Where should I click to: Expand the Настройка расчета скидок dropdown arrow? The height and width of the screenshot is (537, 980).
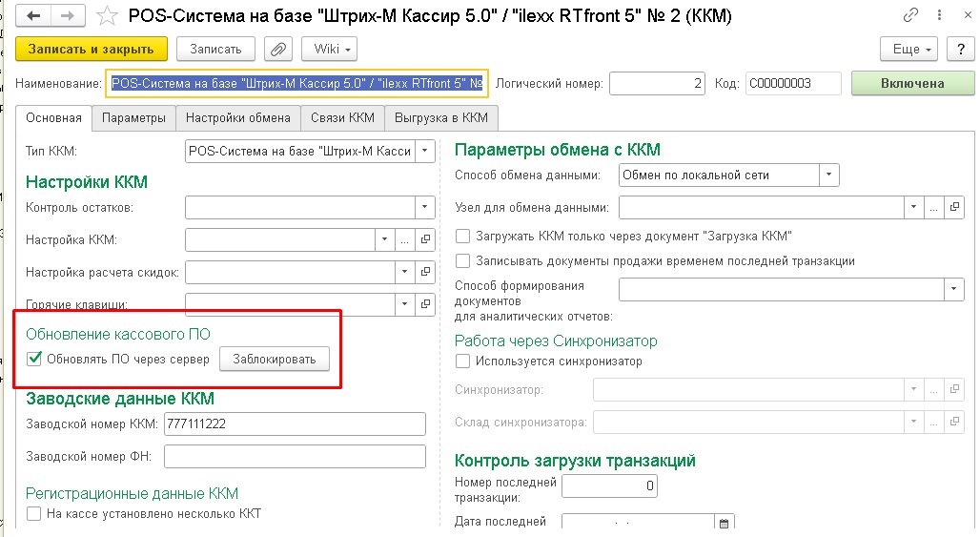pyautogui.click(x=404, y=272)
